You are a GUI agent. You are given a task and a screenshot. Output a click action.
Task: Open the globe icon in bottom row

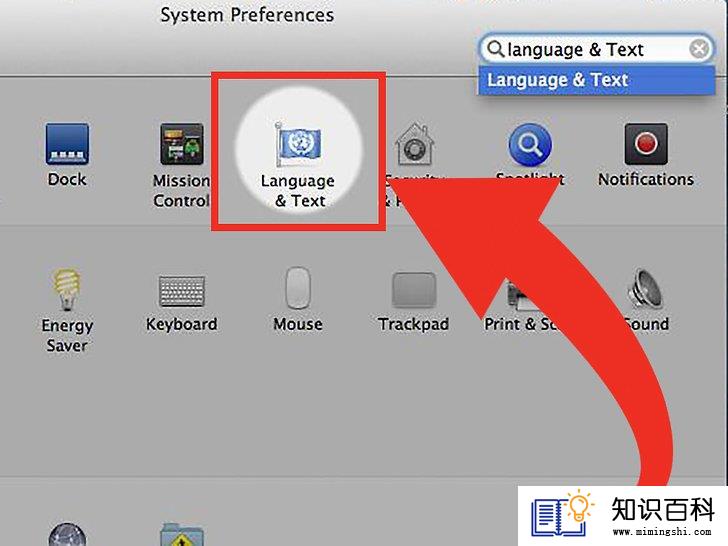tap(67, 534)
